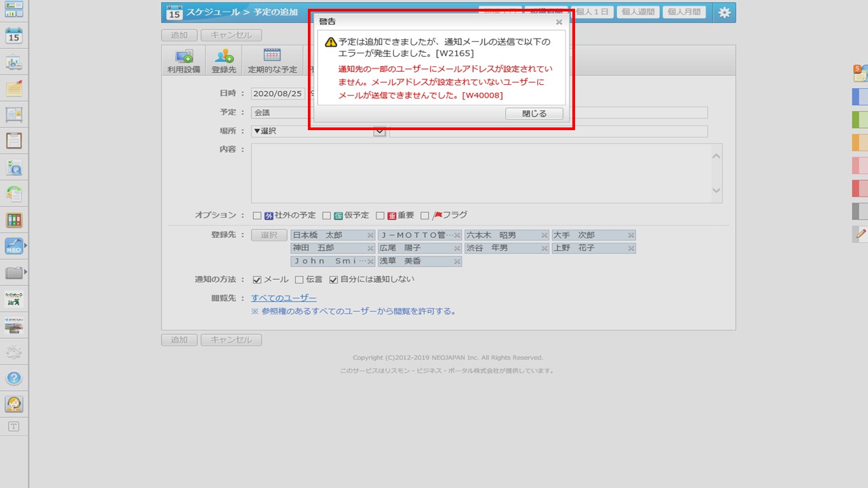Switch to 個人週間 view tab
This screenshot has width=868, height=488.
639,12
